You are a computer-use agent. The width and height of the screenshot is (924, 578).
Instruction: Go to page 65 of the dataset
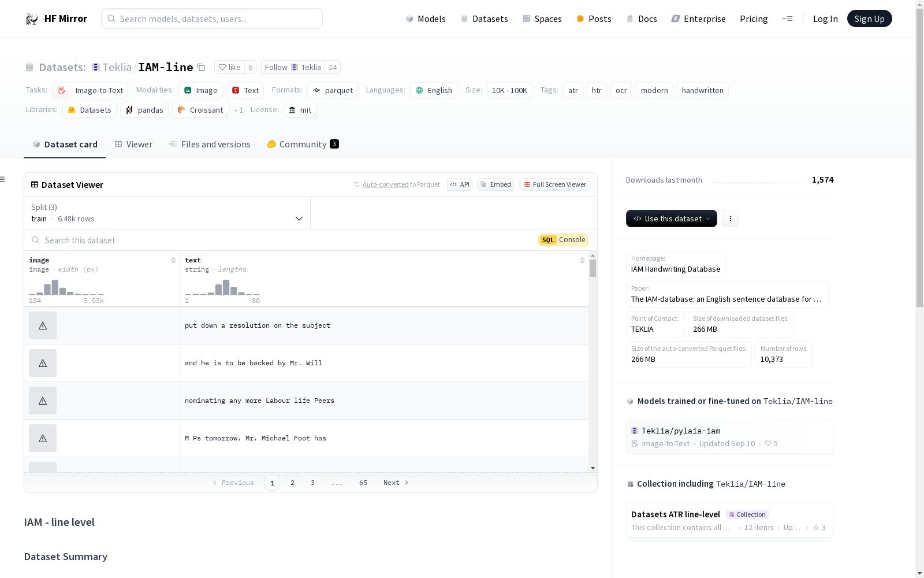363,483
